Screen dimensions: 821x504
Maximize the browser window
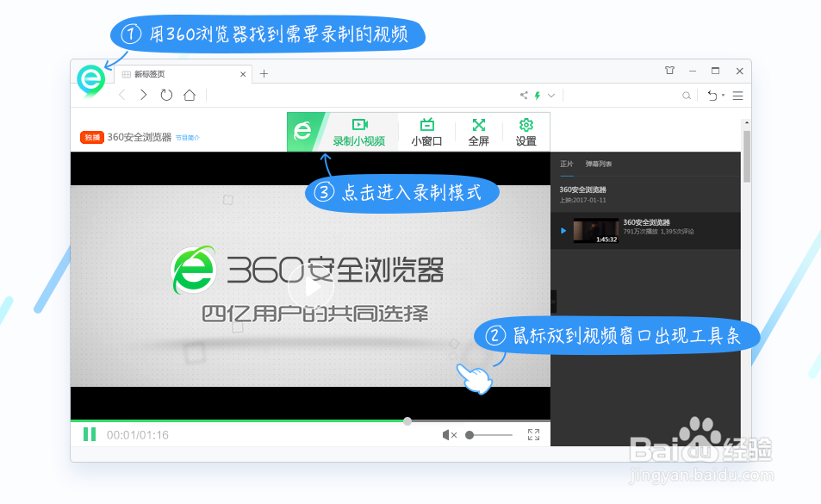715,71
